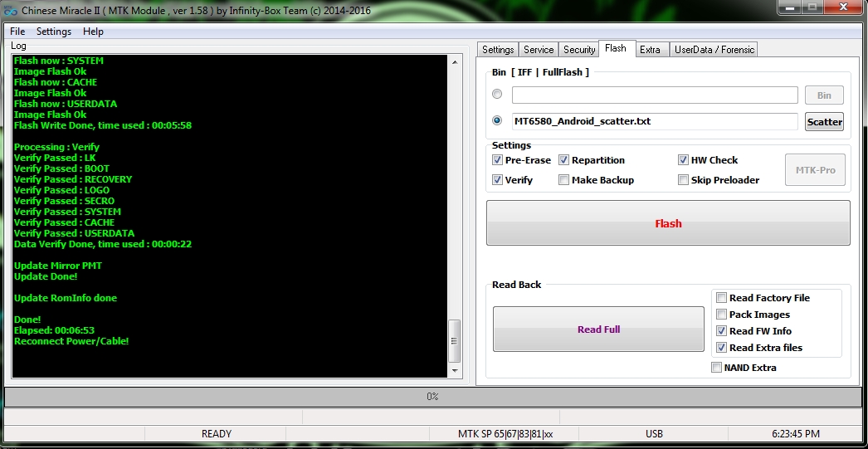Image resolution: width=868 pixels, height=449 pixels.
Task: Open the Settings menu
Action: click(x=54, y=32)
